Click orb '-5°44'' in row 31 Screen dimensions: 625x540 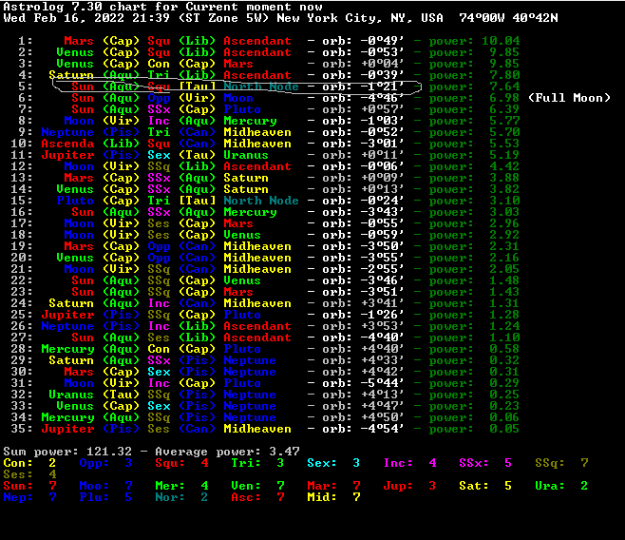pos(382,383)
